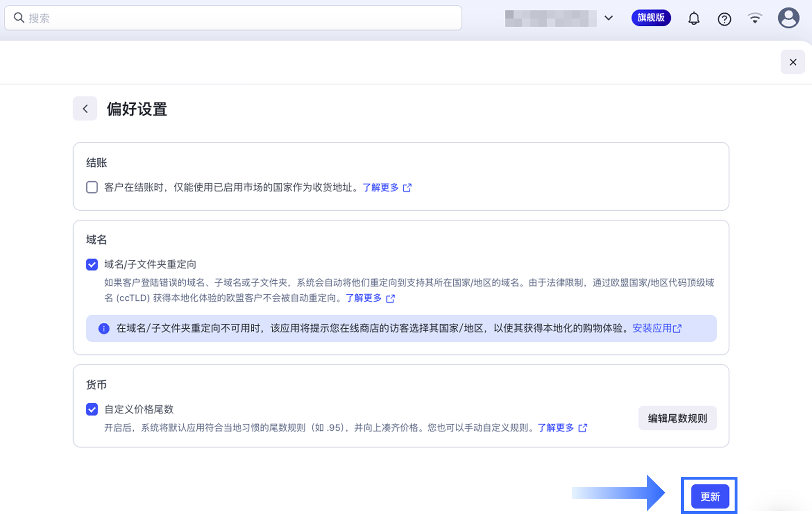Uncheck 域名/子文件夹重定向 checkbox
812x514 pixels.
pos(92,265)
